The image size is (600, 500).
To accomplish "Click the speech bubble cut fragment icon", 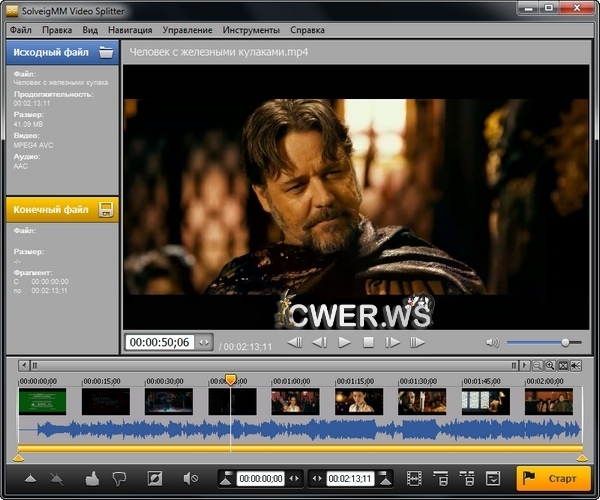I will (120, 479).
